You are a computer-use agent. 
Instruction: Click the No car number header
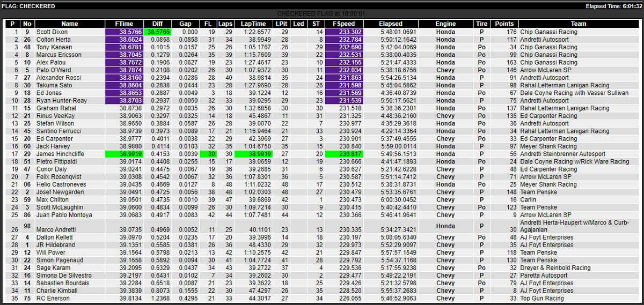click(x=27, y=24)
